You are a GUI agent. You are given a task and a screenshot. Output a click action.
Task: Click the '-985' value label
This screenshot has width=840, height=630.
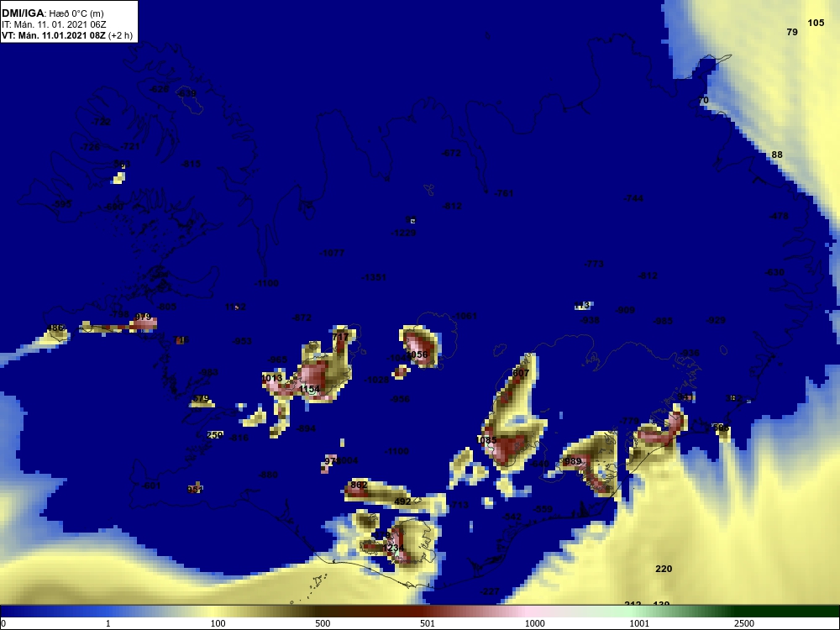pyautogui.click(x=663, y=322)
